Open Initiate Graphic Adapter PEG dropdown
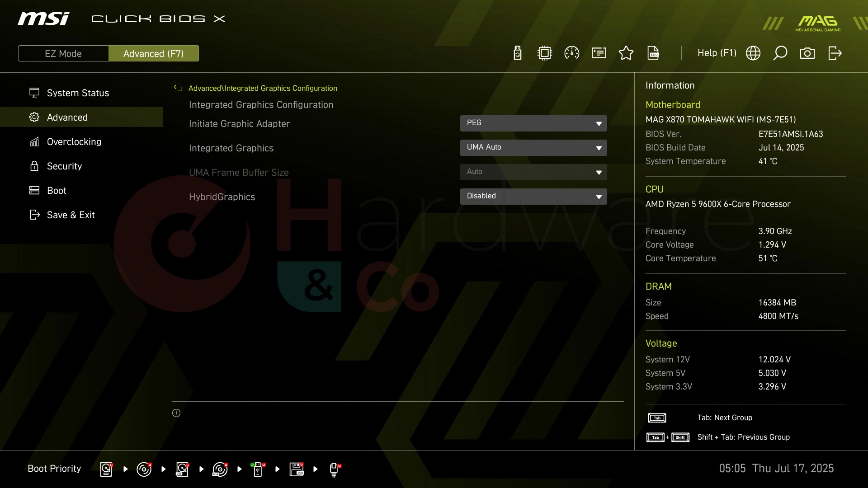 tap(533, 123)
